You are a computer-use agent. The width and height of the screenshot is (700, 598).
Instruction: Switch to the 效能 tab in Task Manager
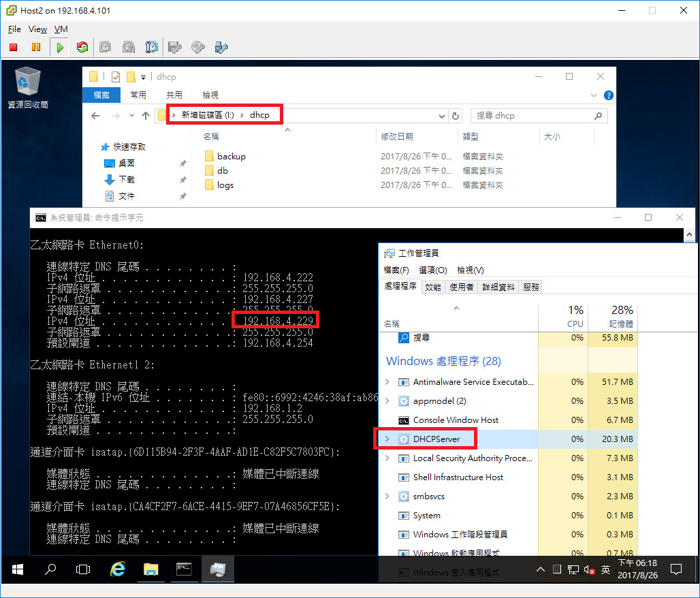(x=433, y=287)
